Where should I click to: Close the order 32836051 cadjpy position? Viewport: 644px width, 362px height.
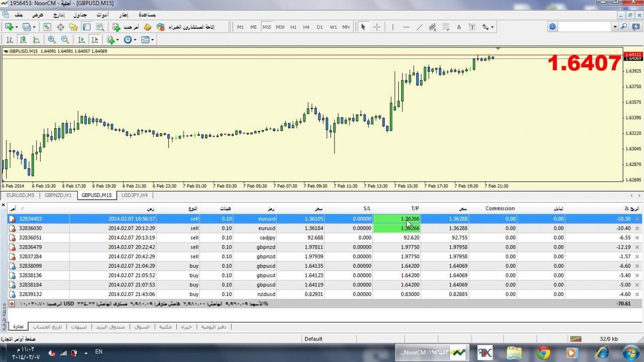coord(637,238)
